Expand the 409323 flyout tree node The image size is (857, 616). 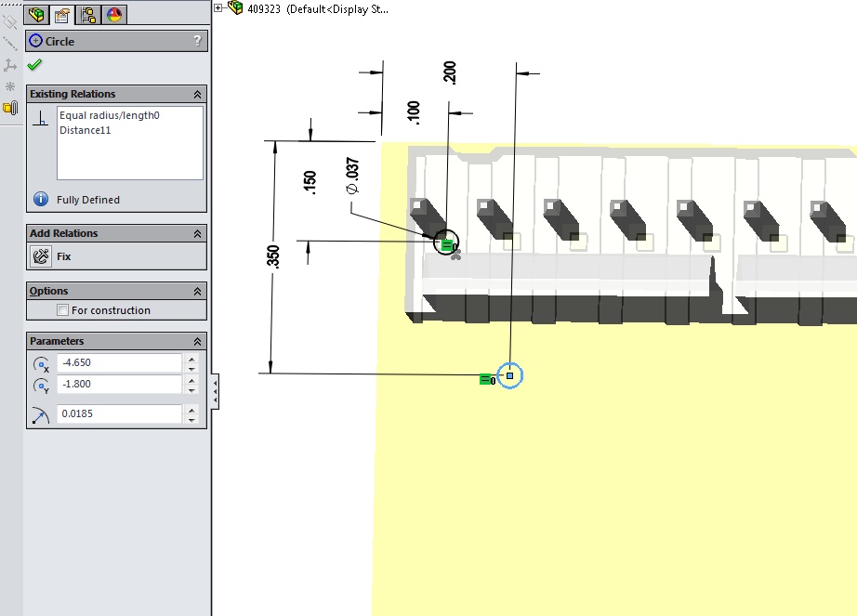[218, 7]
